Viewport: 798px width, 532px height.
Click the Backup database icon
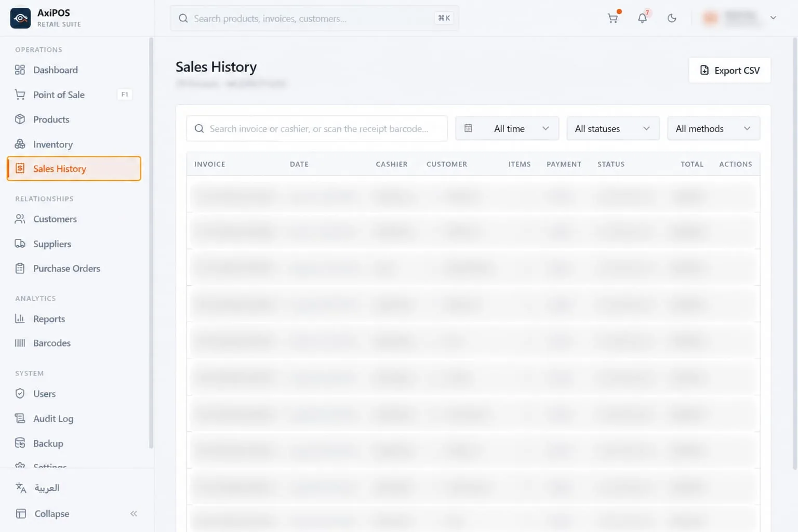pos(20,443)
